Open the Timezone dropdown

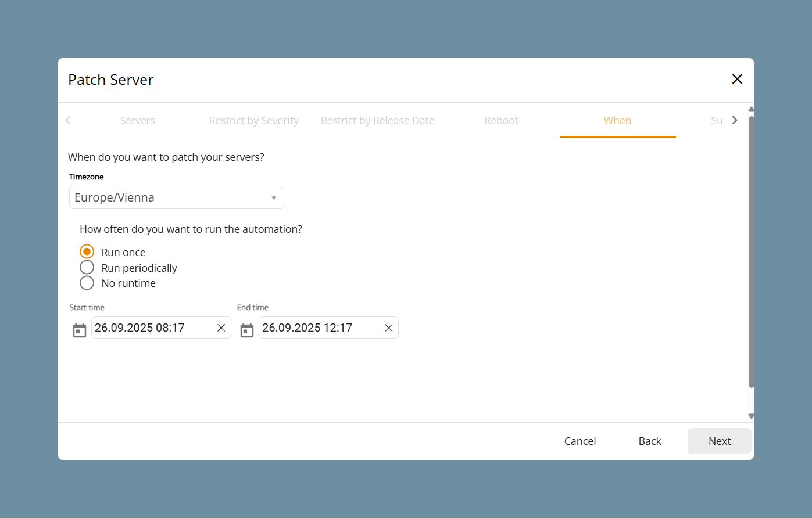pyautogui.click(x=177, y=197)
